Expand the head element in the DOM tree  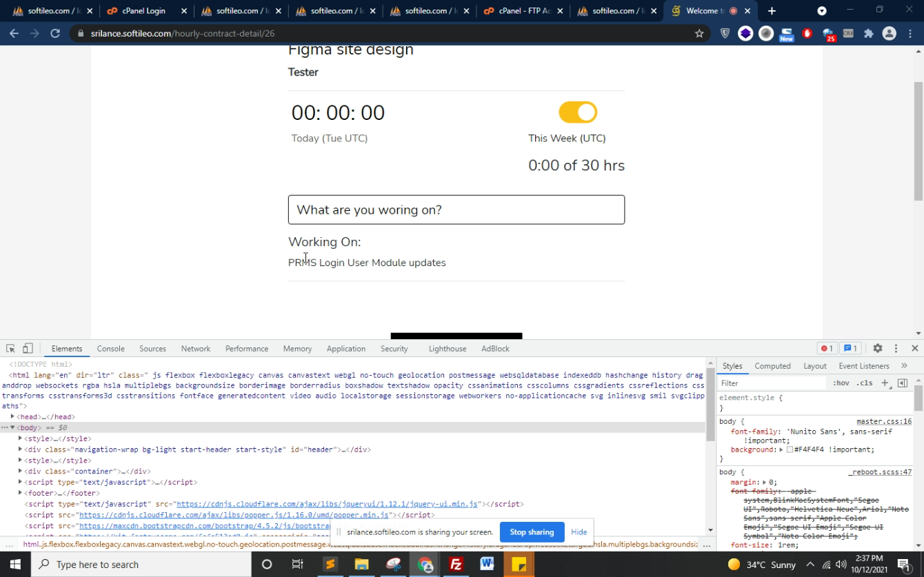(x=12, y=417)
